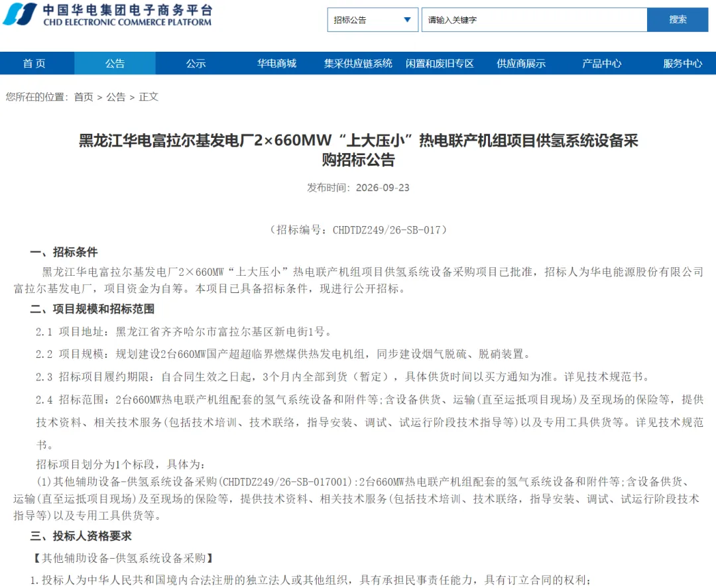Open the 公示 navigation tab
The image size is (716, 588).
click(x=196, y=64)
